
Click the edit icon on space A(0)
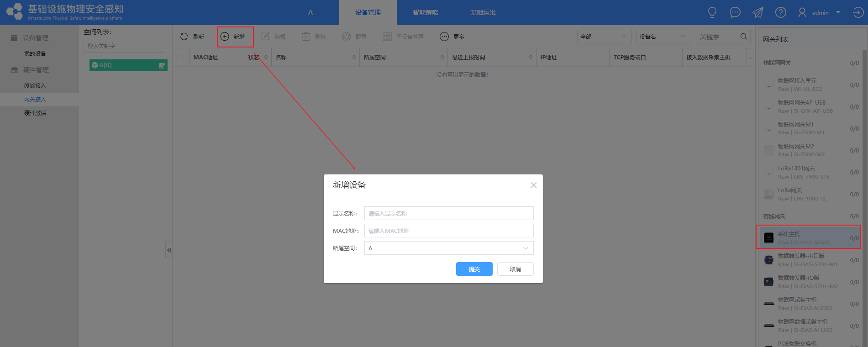tap(162, 66)
